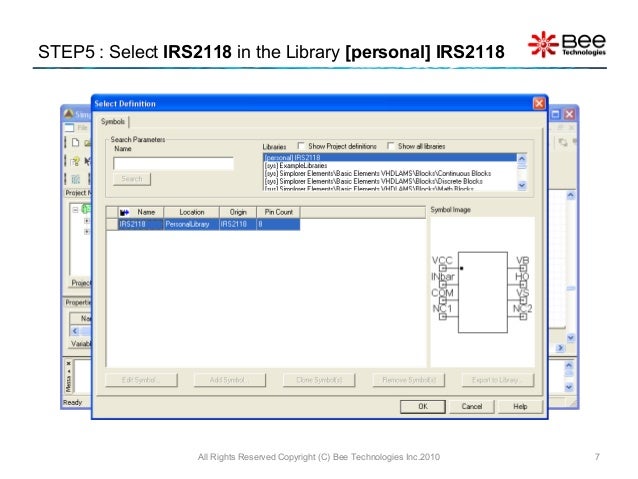Click the row selector left of IRS2118 row
The width and height of the screenshot is (638, 479).
click(x=112, y=224)
